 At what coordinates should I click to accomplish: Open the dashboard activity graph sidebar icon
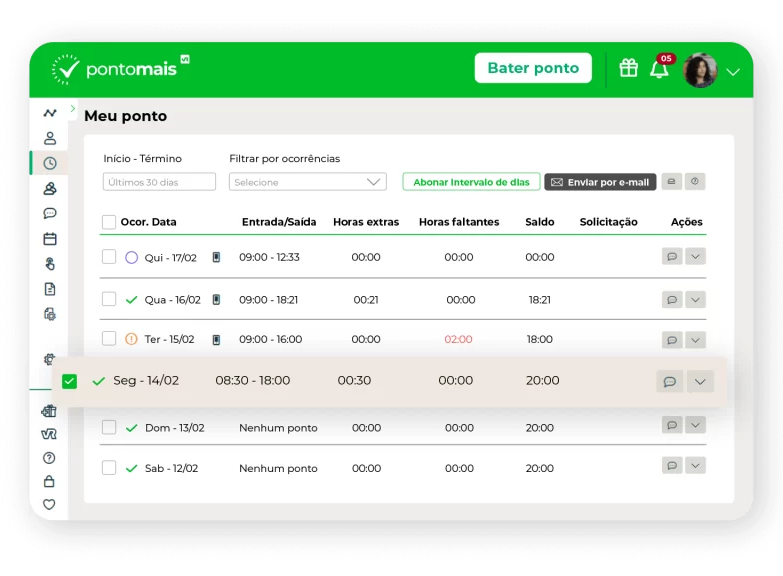click(x=50, y=113)
